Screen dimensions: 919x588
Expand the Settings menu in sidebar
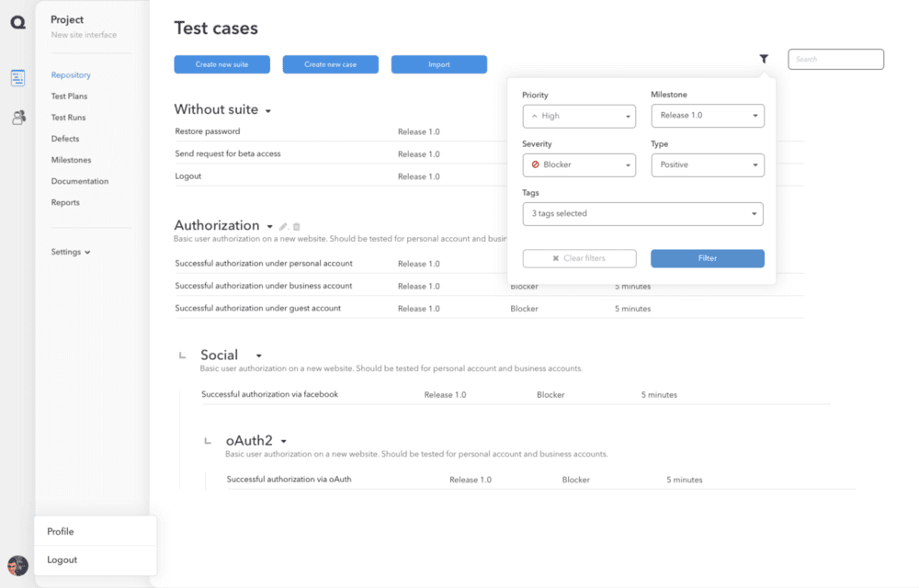click(71, 252)
